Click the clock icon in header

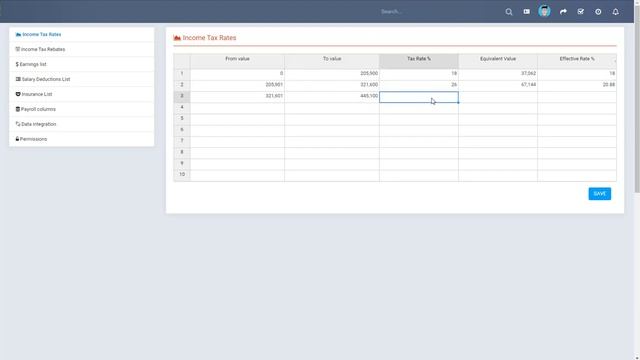[x=598, y=12]
